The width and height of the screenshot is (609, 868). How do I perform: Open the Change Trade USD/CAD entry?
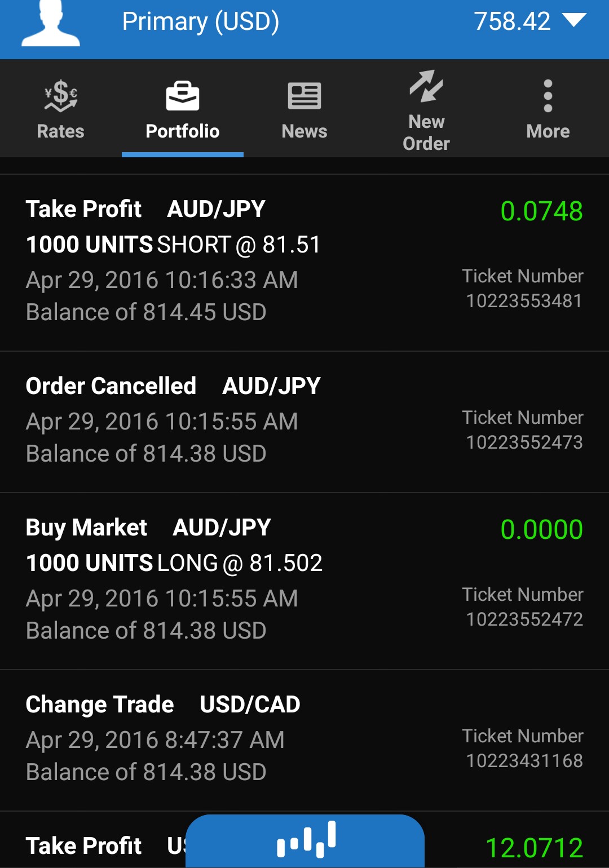[163, 705]
